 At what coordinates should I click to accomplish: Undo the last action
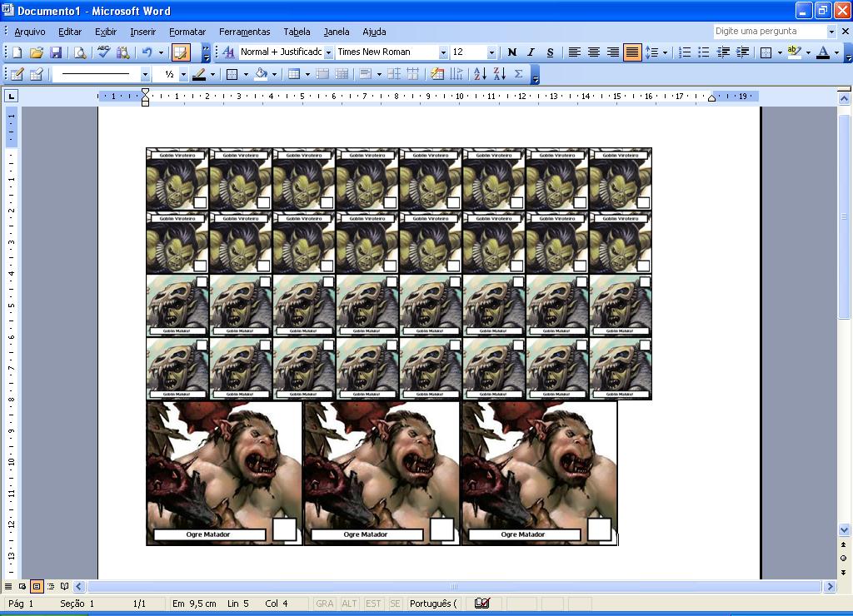click(147, 52)
